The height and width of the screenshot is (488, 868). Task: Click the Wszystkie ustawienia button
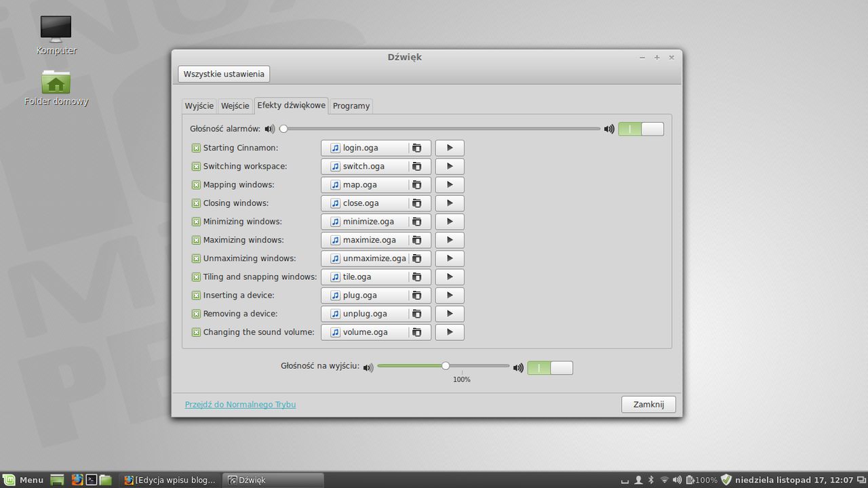pos(224,74)
